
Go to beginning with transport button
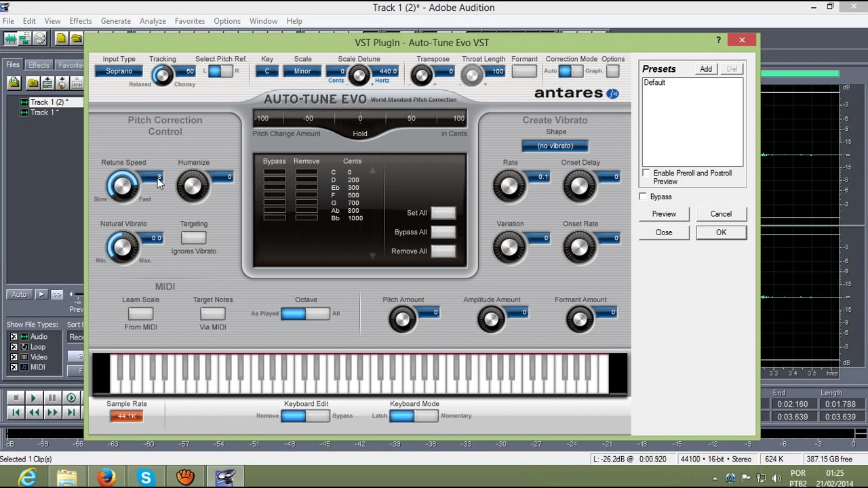coord(16,412)
